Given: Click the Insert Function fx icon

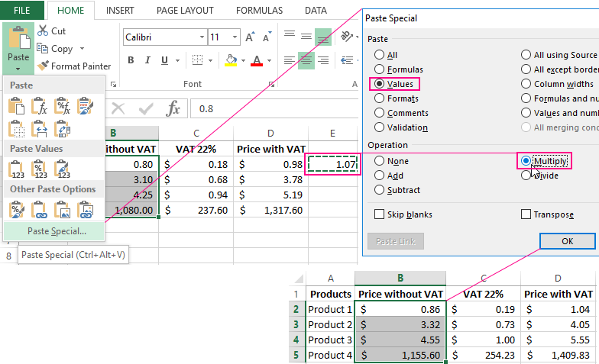Looking at the screenshot, I should [x=173, y=108].
